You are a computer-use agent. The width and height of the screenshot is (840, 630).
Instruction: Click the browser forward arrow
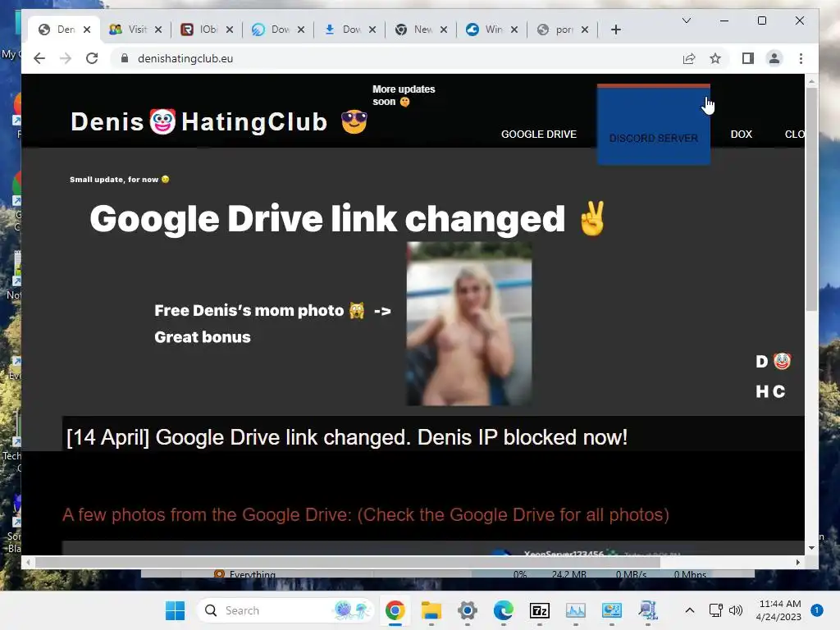66,58
